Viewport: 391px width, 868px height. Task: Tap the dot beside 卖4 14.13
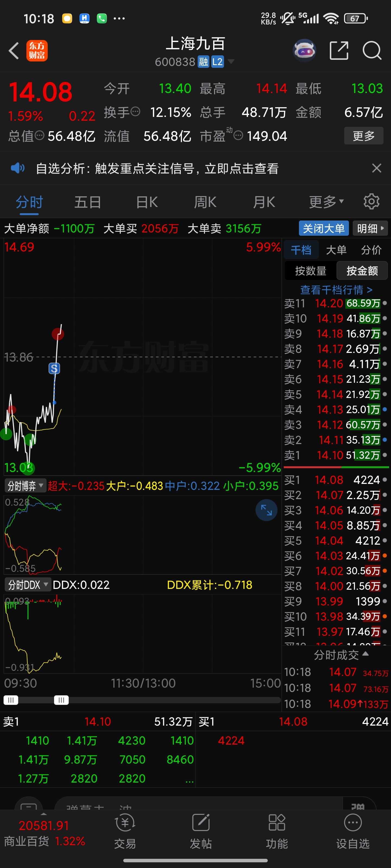384,409
